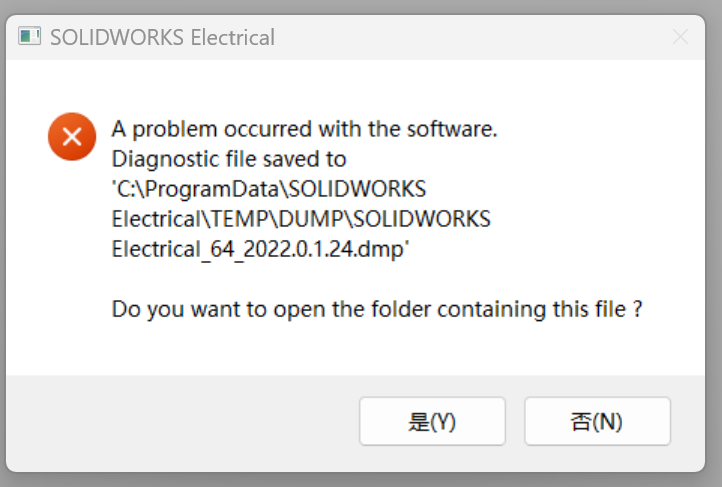Click the Electrical\TEMP\DUMP\SOLIDWORKS path line

(x=301, y=219)
